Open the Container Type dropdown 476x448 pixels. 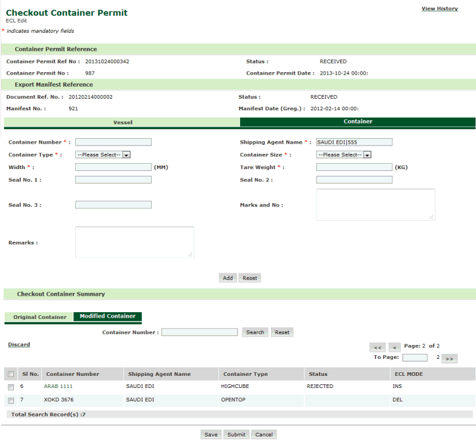click(x=103, y=155)
